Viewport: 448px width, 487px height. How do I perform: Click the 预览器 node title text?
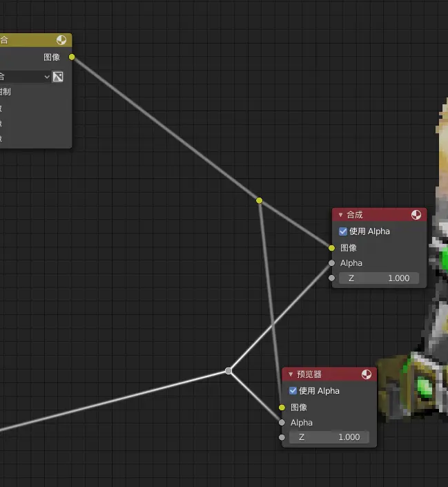click(309, 374)
